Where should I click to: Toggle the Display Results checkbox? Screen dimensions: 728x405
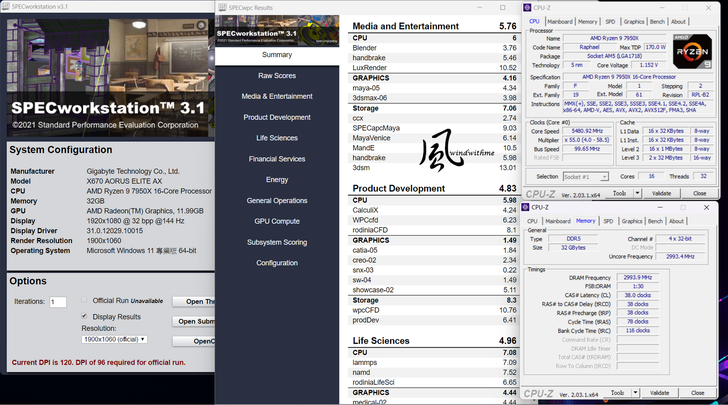coord(84,316)
